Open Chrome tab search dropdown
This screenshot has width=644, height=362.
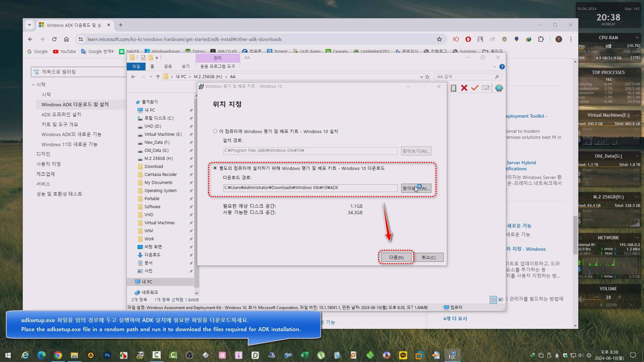point(30,25)
